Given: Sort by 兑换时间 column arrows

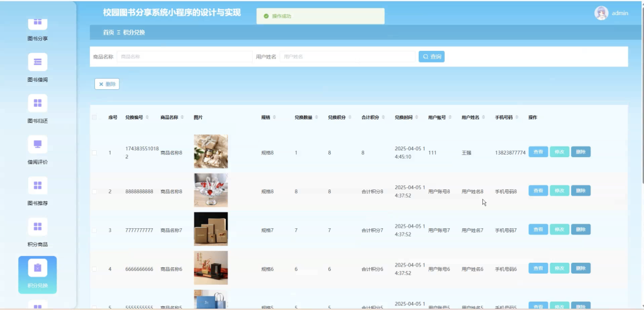Looking at the screenshot, I should coord(416,118).
